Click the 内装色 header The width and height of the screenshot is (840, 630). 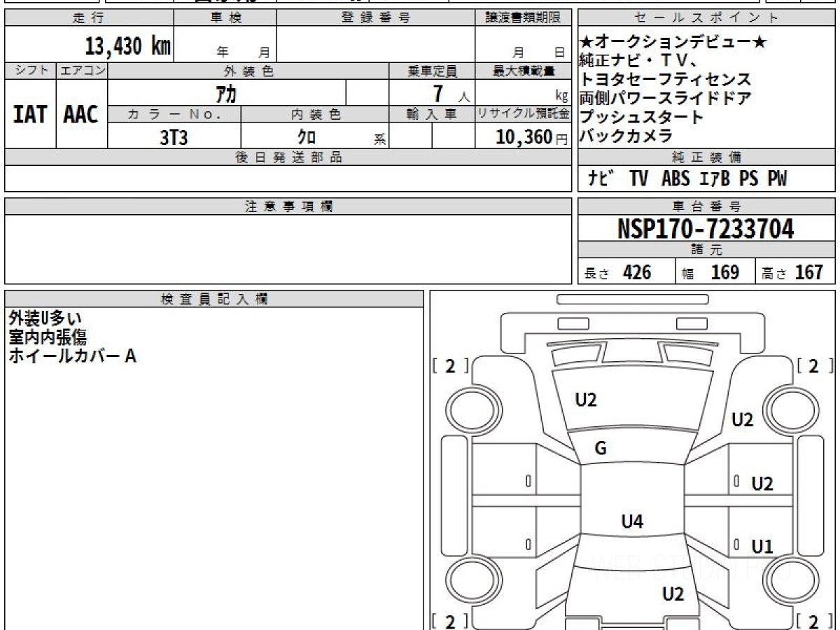click(x=315, y=114)
